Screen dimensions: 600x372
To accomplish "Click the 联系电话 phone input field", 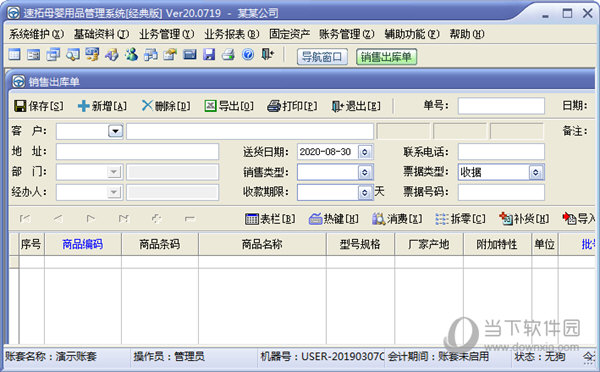I will [x=501, y=152].
